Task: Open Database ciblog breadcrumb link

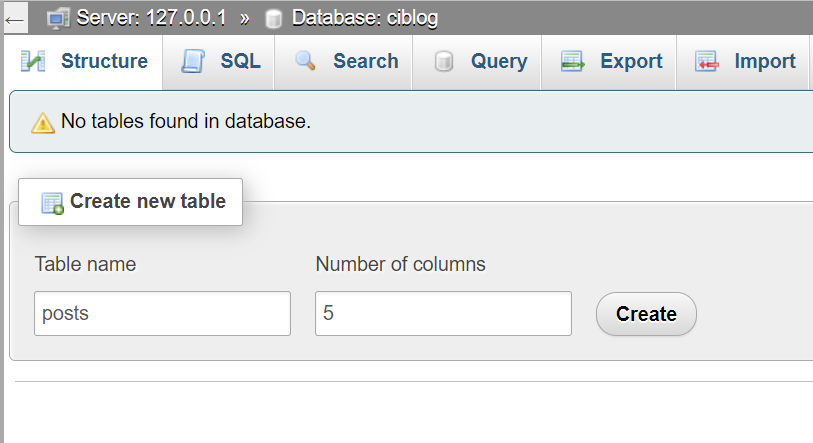Action: point(365,18)
